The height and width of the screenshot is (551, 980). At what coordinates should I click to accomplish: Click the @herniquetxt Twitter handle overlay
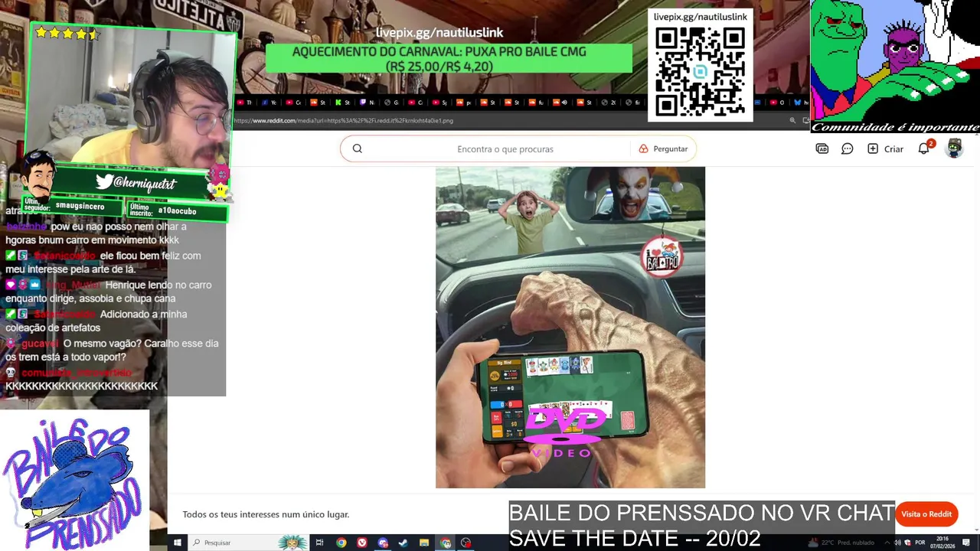point(136,183)
